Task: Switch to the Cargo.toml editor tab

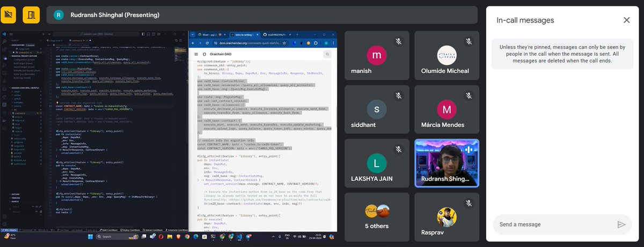Action: [55, 40]
